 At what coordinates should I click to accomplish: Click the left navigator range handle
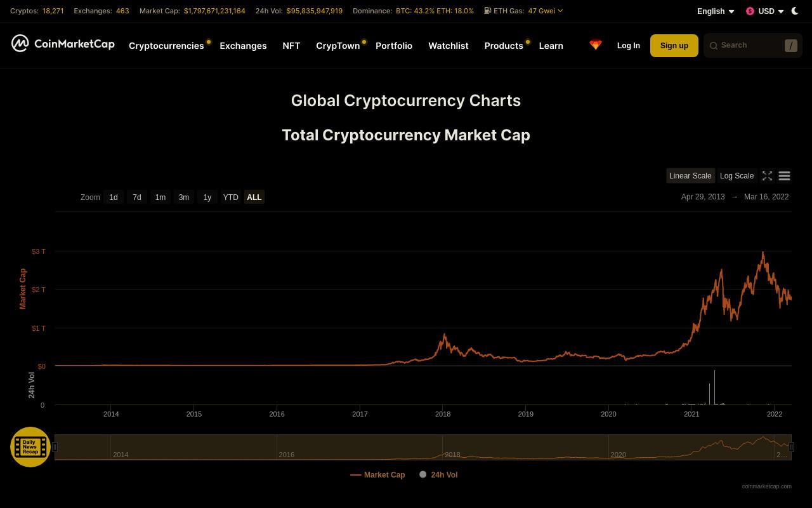55,447
